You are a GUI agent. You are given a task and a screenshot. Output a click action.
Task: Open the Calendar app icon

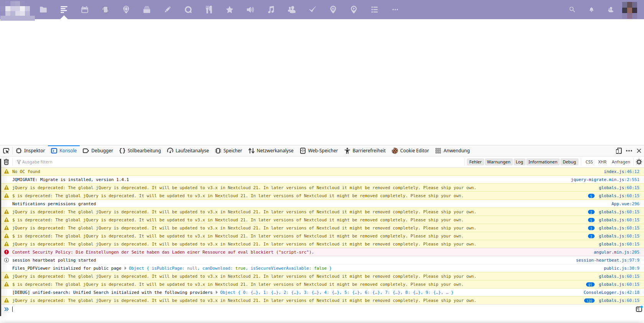coord(85,10)
